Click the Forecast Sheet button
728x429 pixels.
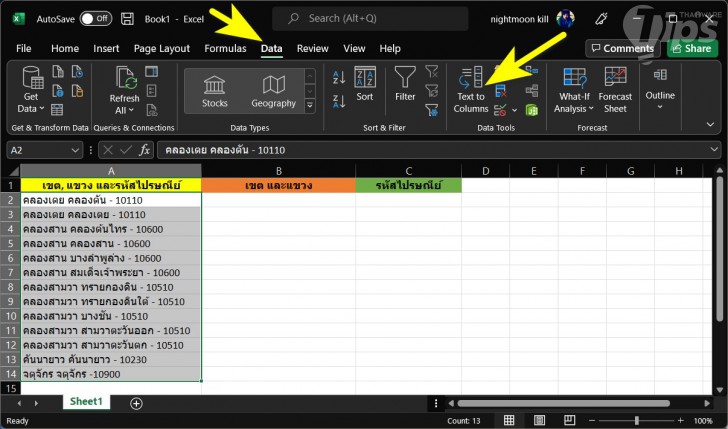(615, 90)
